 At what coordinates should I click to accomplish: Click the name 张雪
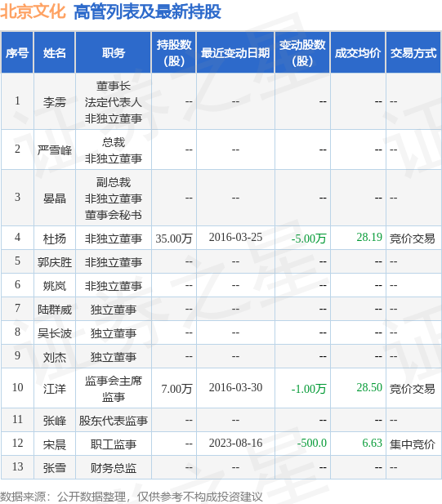tap(55, 468)
